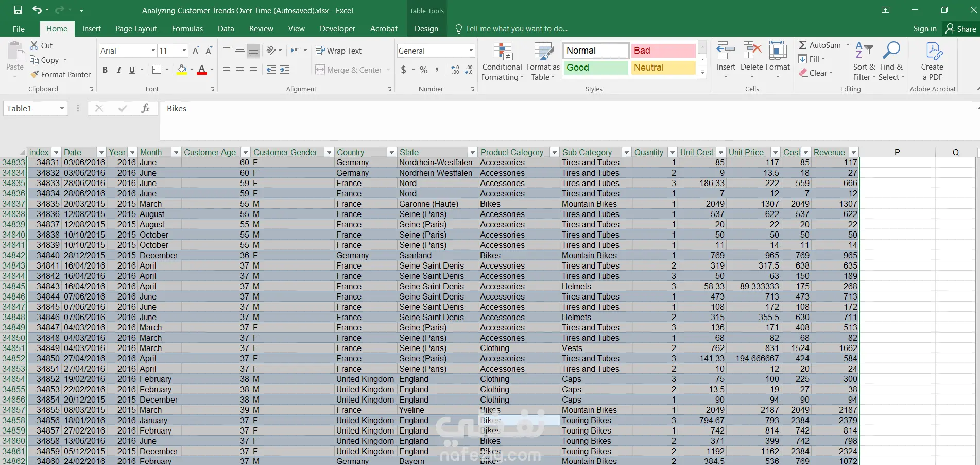Click the Increase Font Size icon

196,51
